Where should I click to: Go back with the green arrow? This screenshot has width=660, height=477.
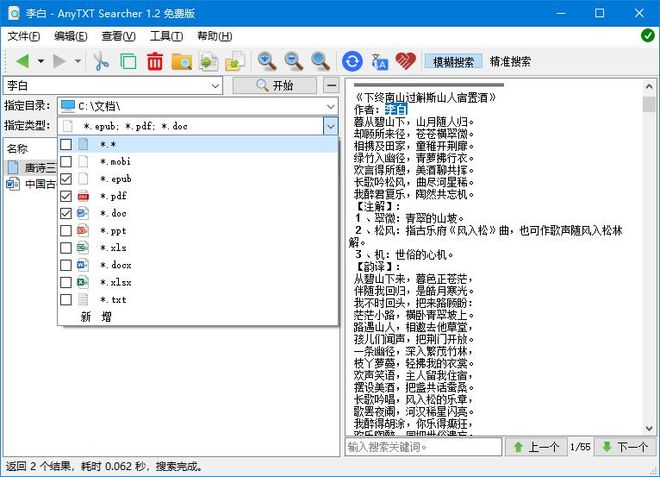click(22, 61)
